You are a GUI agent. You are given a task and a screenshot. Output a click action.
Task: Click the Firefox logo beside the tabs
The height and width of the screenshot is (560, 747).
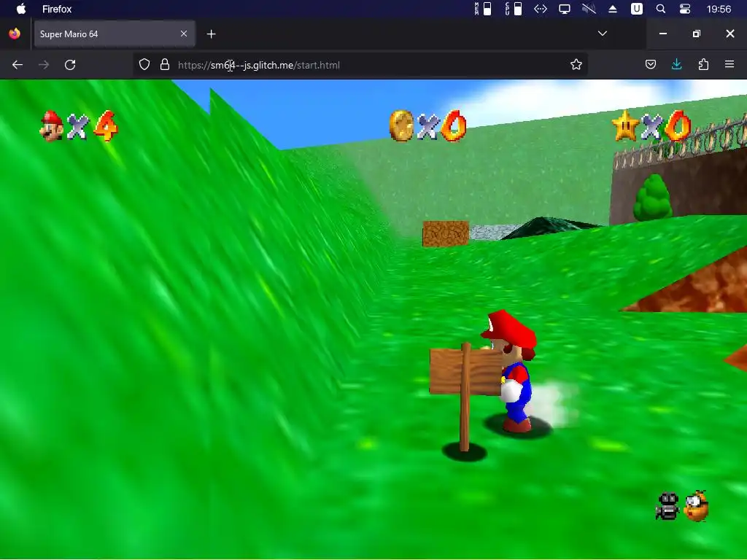point(15,34)
